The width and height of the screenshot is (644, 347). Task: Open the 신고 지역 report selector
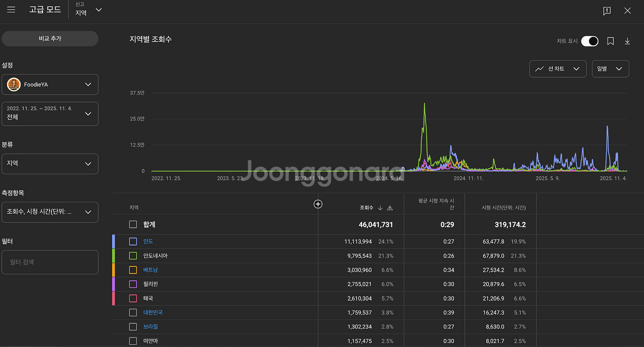[88, 10]
